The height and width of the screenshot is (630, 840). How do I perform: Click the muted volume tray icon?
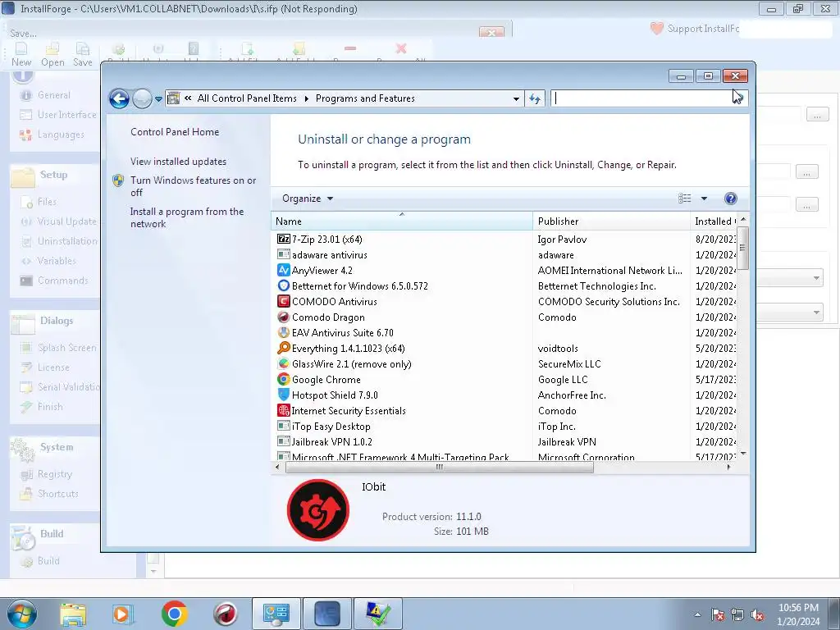coord(758,615)
